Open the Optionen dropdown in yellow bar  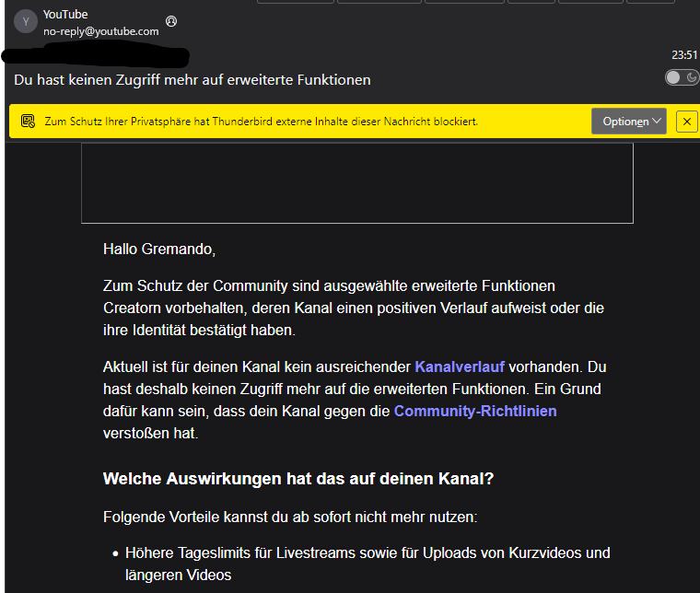point(628,121)
